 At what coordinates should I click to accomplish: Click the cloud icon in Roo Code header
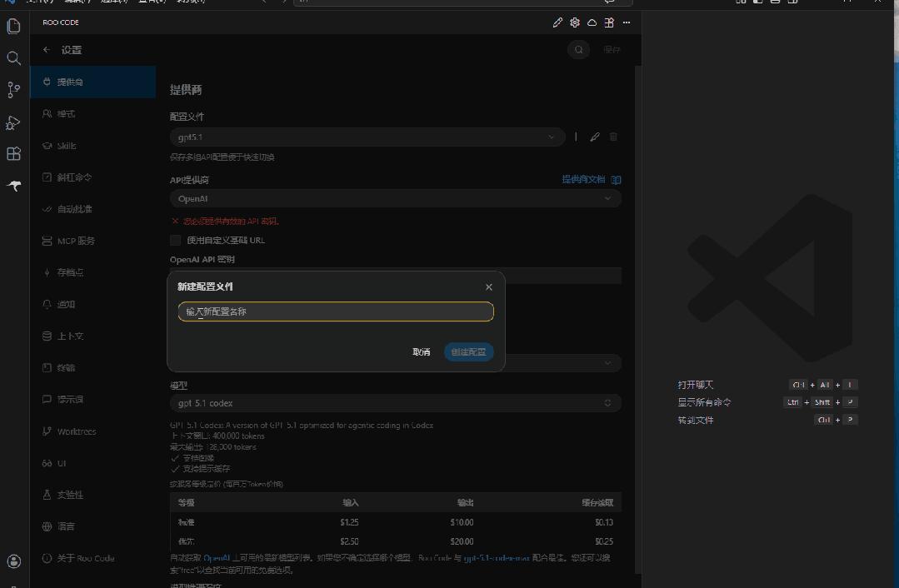coord(592,22)
